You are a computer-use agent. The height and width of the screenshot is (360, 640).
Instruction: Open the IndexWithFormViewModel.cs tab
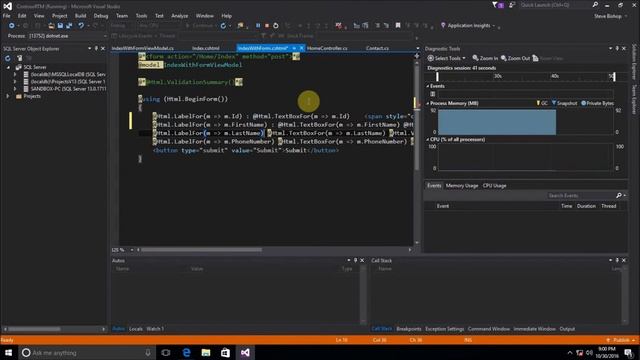(x=143, y=48)
